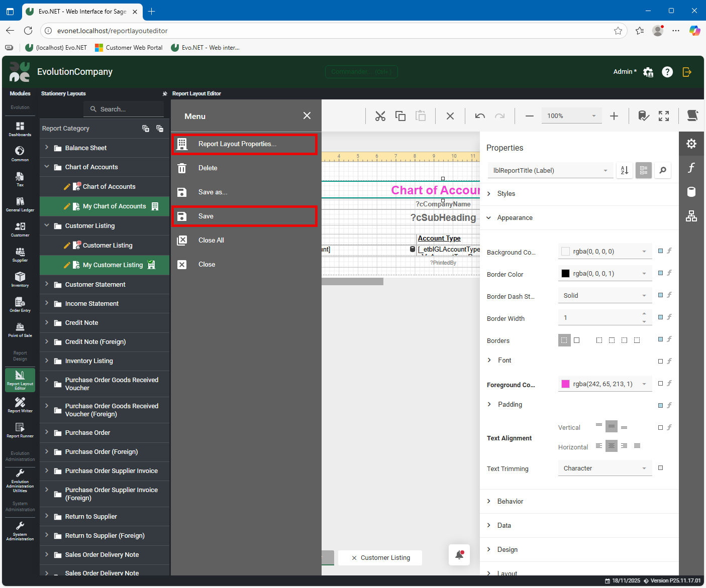
Task: Click the stationery layouts Search field
Action: [x=124, y=109]
